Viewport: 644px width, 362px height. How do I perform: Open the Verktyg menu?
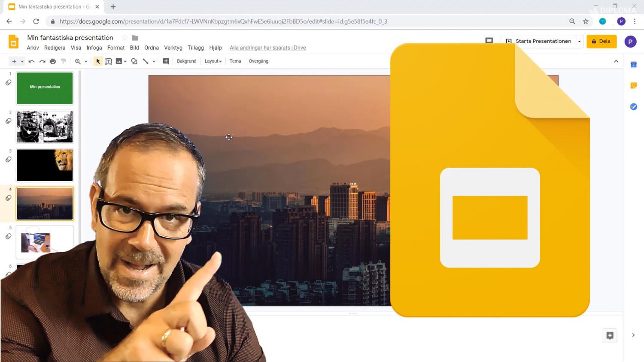(173, 48)
